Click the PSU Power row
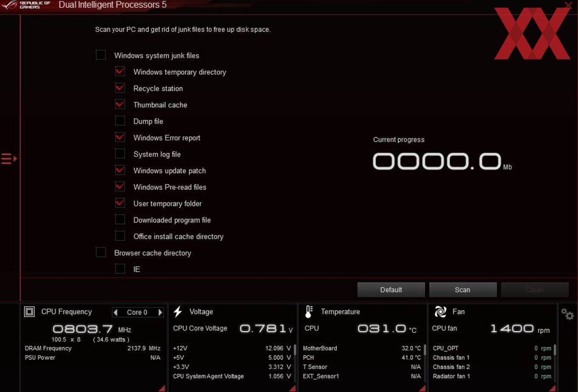The height and width of the screenshot is (392, 578). [x=92, y=358]
